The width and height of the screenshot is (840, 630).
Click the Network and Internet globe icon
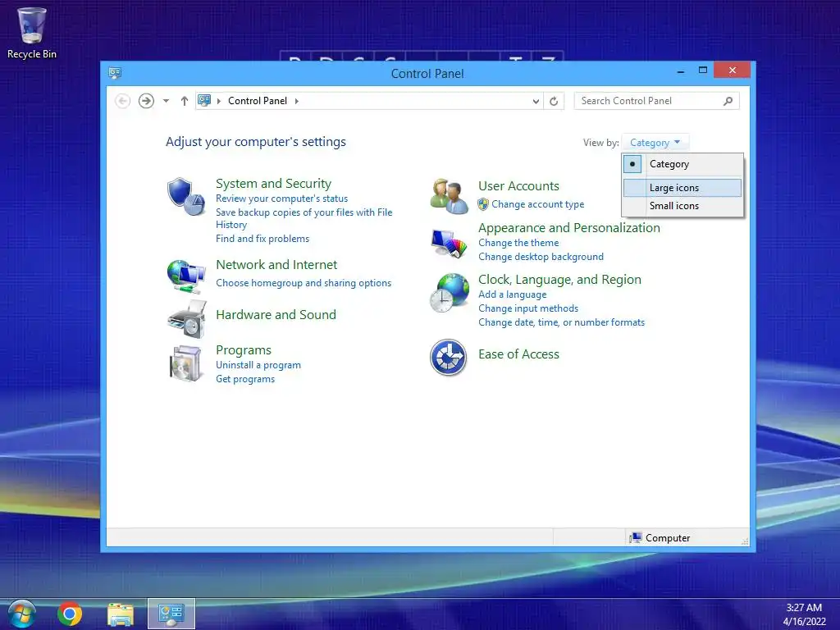(x=186, y=276)
